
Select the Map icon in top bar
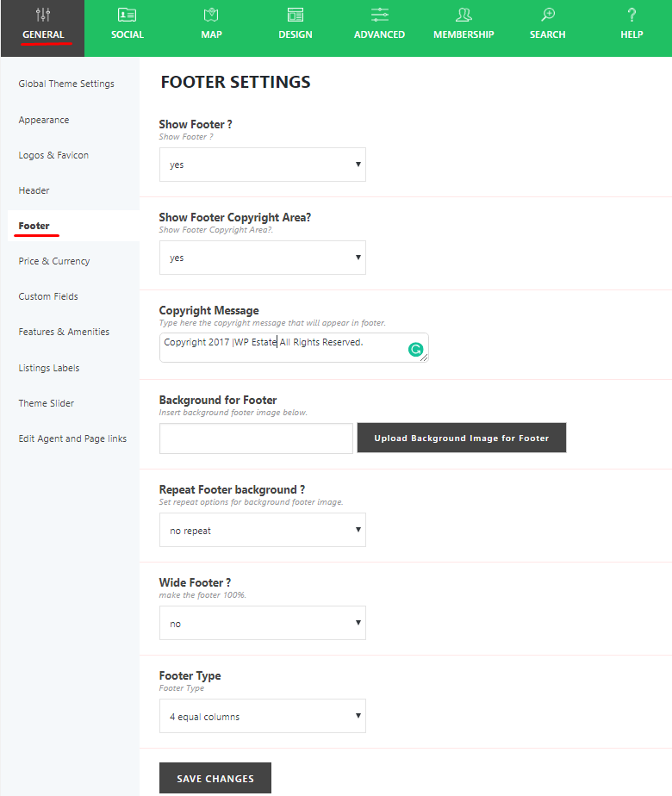tap(211, 15)
